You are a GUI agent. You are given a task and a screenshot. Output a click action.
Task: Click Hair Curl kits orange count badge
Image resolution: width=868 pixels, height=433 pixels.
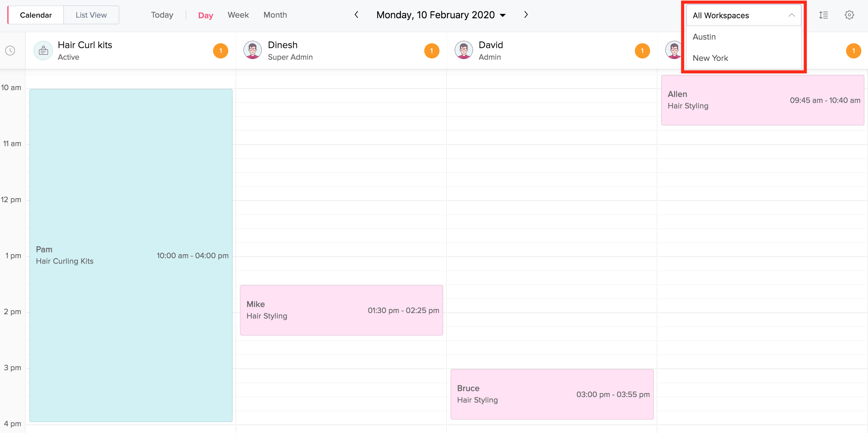tap(220, 51)
